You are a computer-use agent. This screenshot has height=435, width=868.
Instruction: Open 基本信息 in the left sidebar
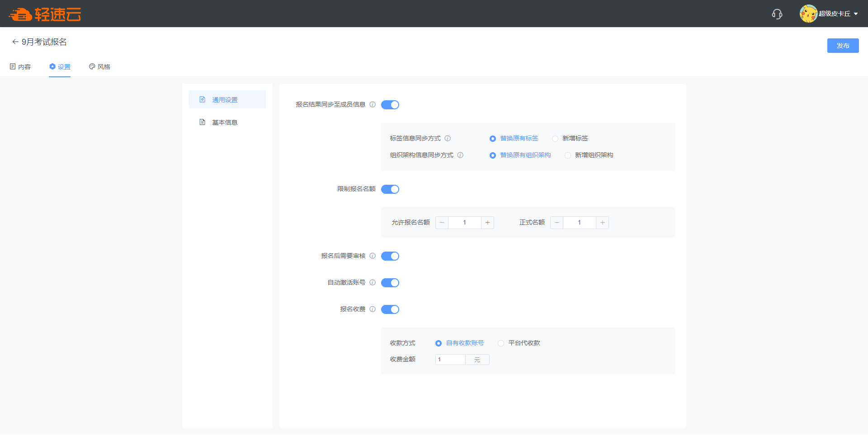pyautogui.click(x=225, y=122)
